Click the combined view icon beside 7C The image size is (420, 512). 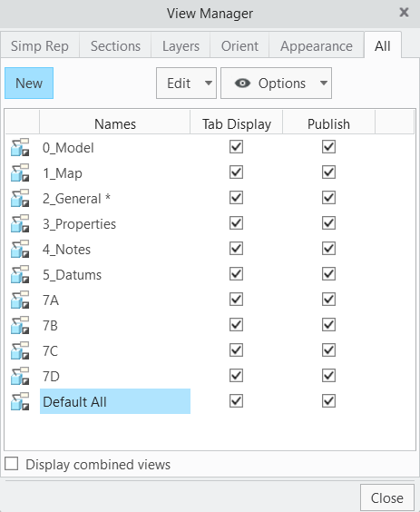tap(20, 350)
